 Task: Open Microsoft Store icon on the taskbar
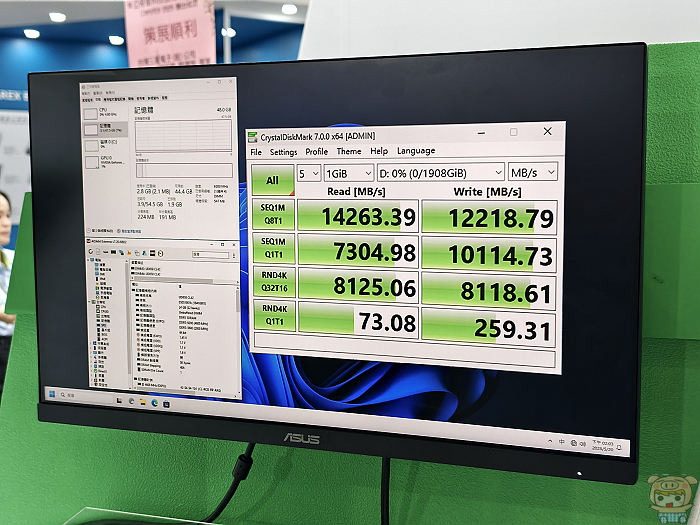166,404
